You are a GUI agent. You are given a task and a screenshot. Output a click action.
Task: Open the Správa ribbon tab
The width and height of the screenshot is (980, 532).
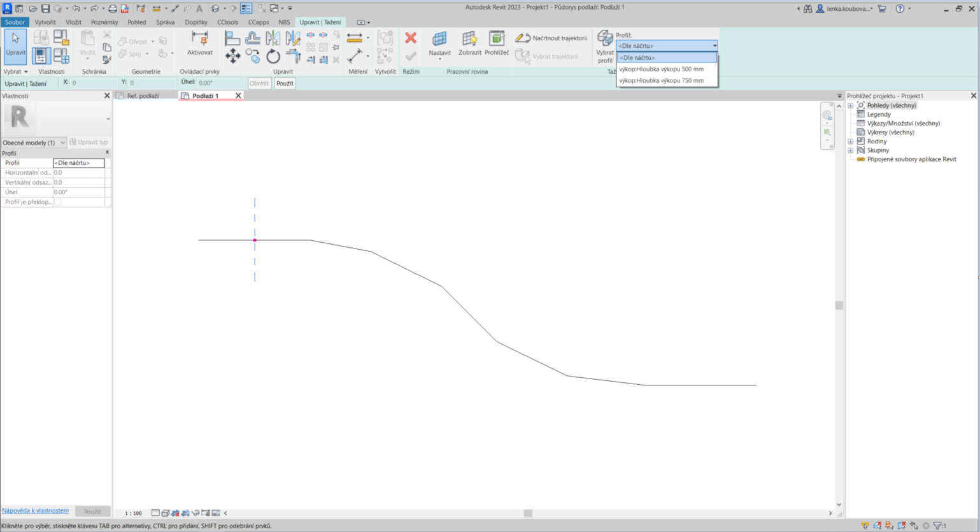tap(165, 22)
